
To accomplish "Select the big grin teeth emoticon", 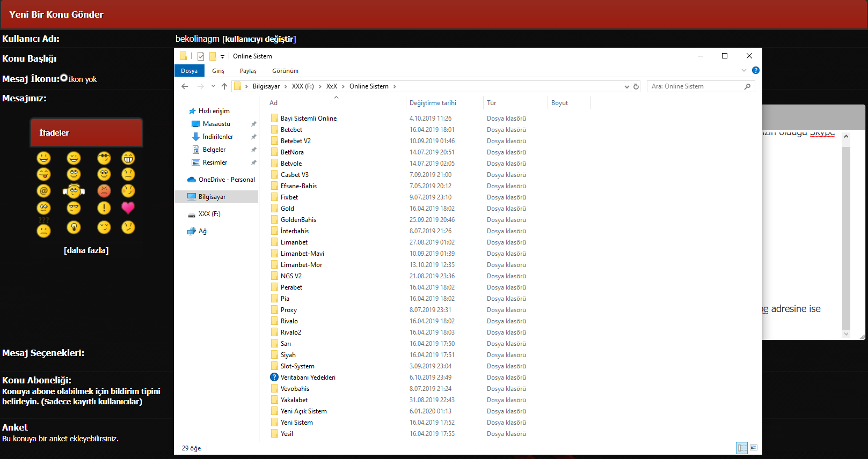I will point(128,158).
